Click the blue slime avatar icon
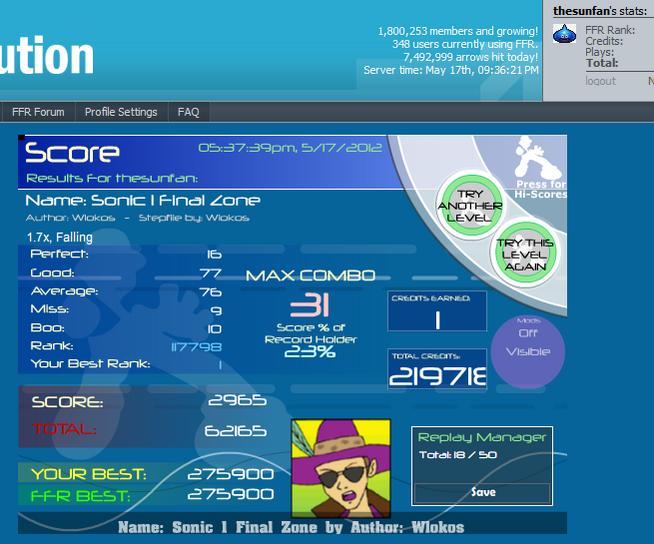 coord(564,34)
